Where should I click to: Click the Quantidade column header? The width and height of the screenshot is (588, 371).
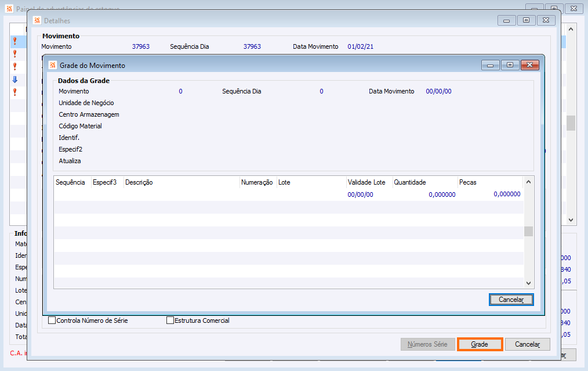click(425, 182)
